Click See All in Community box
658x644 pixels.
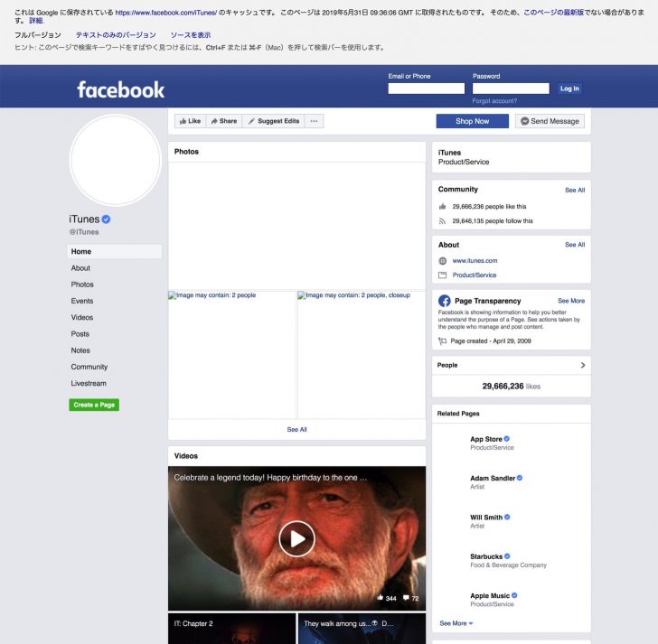(575, 190)
